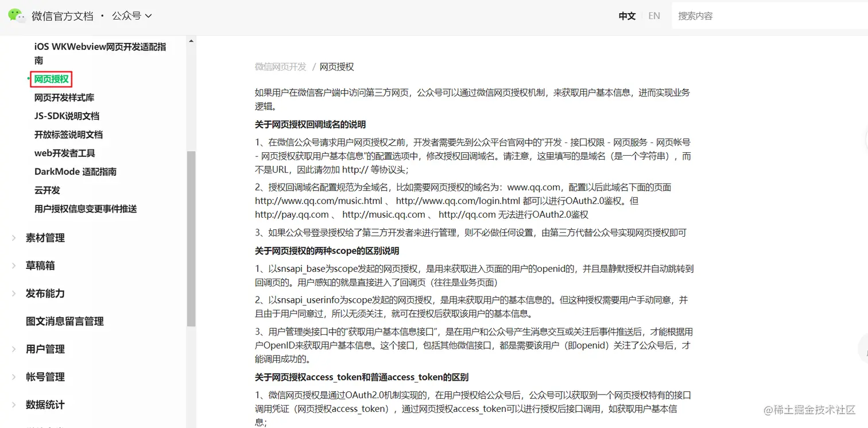Click paragraph beginning 2、以snsapi_userinfo为scope
Image resolution: width=868 pixels, height=428 pixels.
pos(471,307)
